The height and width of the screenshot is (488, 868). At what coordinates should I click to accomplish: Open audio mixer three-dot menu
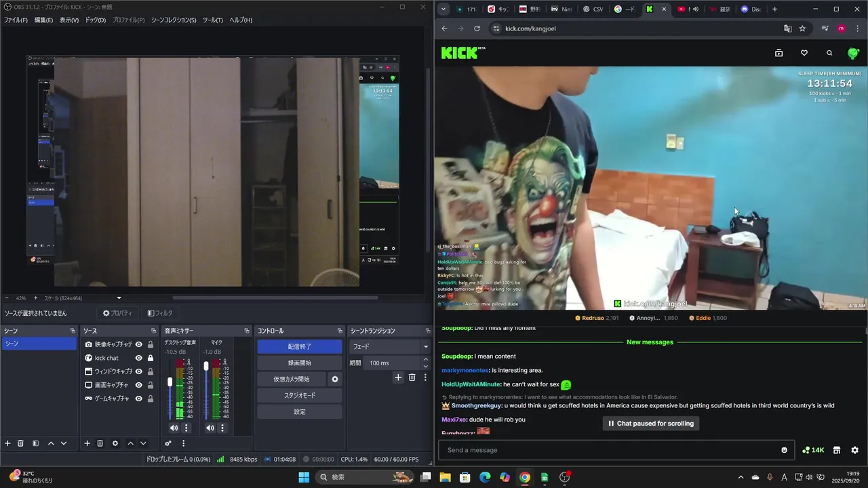(x=183, y=443)
